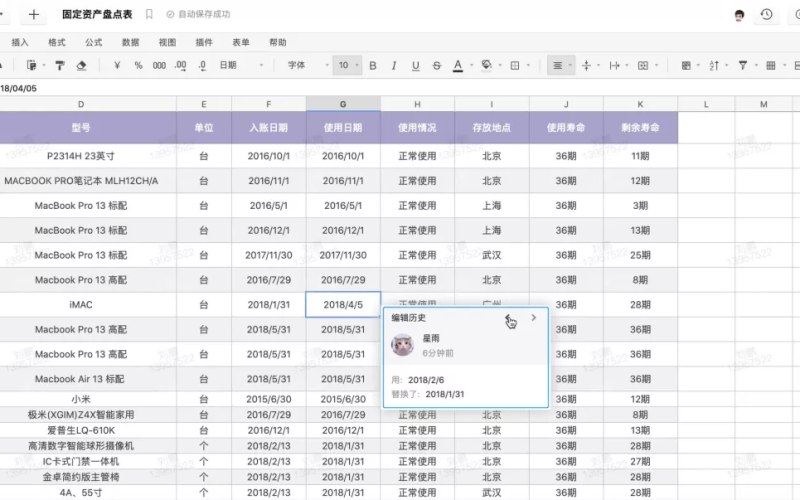Go to next edit history entry

click(534, 318)
